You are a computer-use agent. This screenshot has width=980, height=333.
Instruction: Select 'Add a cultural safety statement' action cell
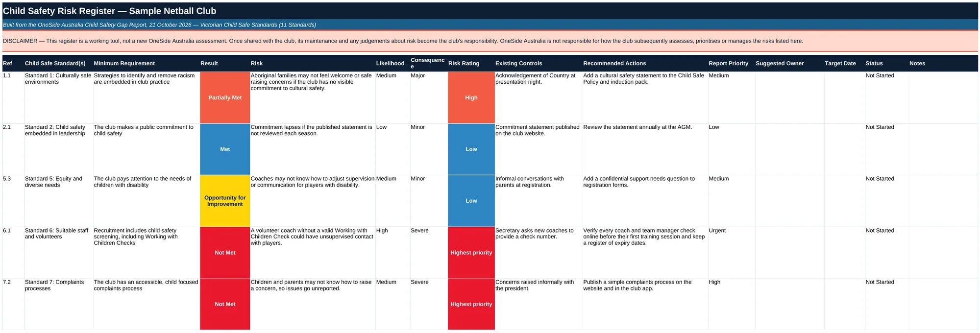[x=645, y=97]
